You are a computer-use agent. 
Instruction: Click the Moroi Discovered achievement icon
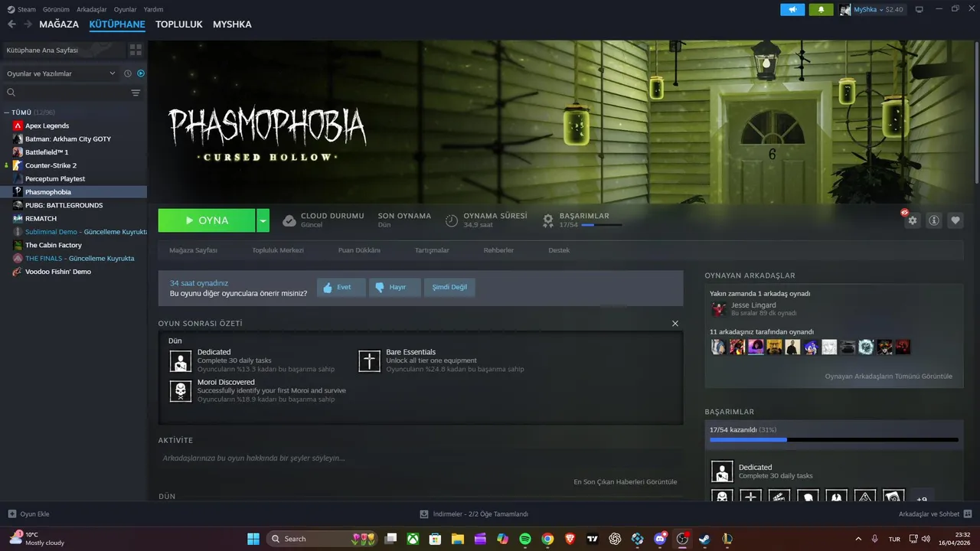[181, 391]
